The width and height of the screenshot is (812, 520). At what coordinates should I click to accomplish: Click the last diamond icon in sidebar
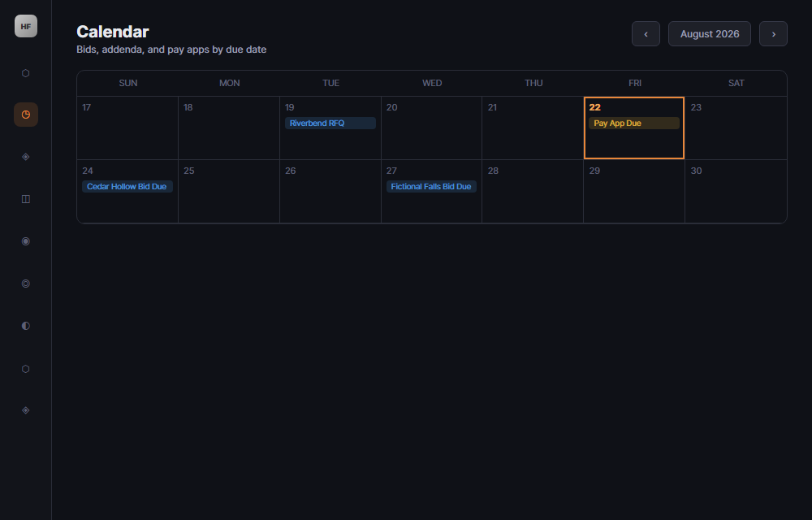[x=25, y=410]
